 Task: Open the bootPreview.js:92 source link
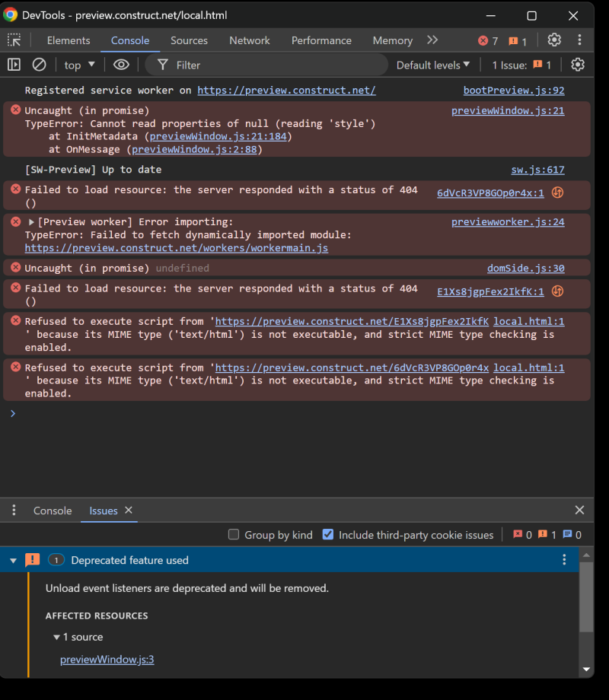coord(514,91)
